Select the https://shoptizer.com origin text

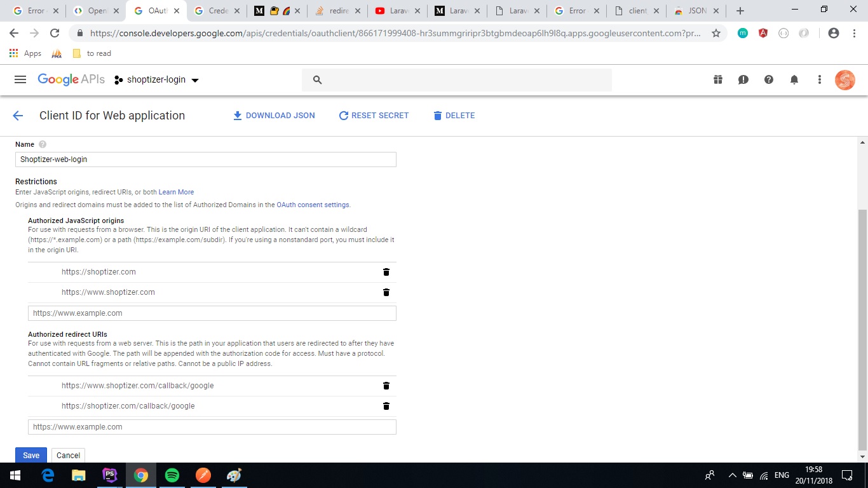pyautogui.click(x=98, y=272)
